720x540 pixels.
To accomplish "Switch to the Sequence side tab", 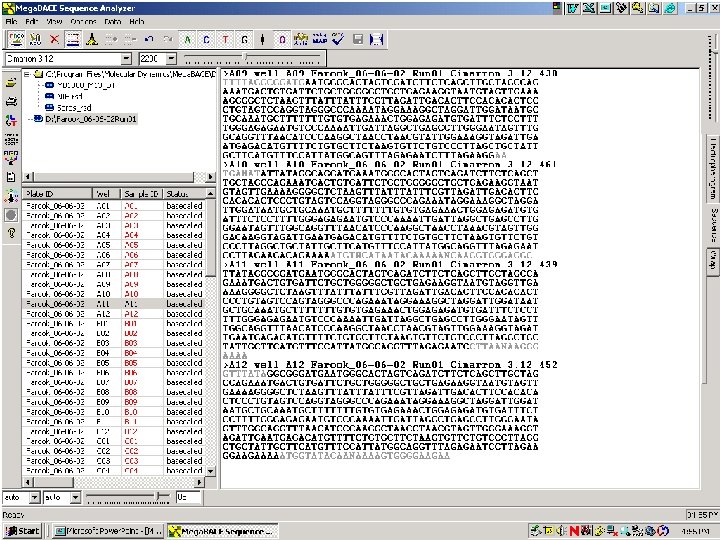I will pyautogui.click(x=713, y=225).
